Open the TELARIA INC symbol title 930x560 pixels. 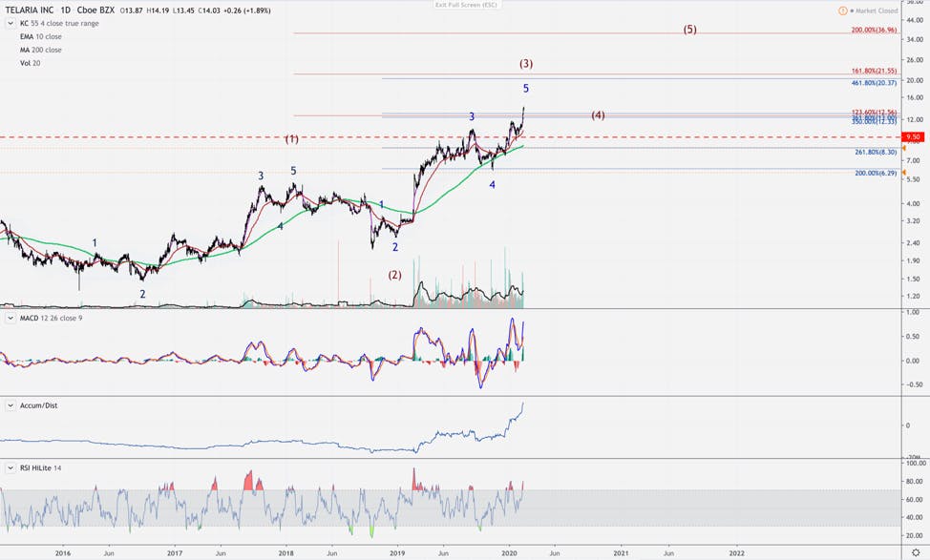point(30,10)
